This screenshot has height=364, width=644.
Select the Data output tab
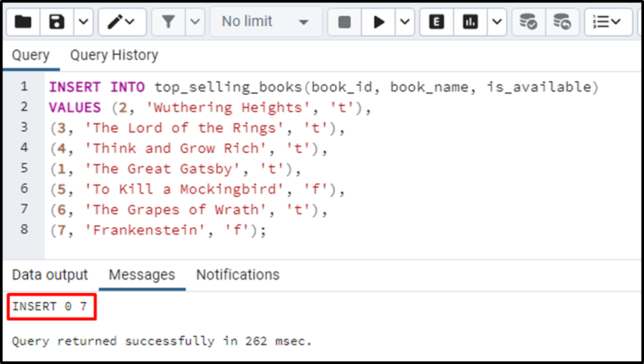50,274
